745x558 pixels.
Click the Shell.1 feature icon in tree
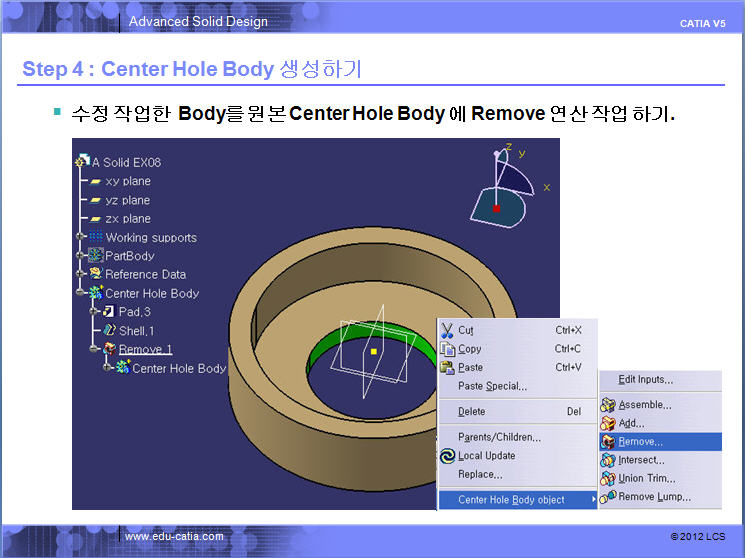point(109,330)
